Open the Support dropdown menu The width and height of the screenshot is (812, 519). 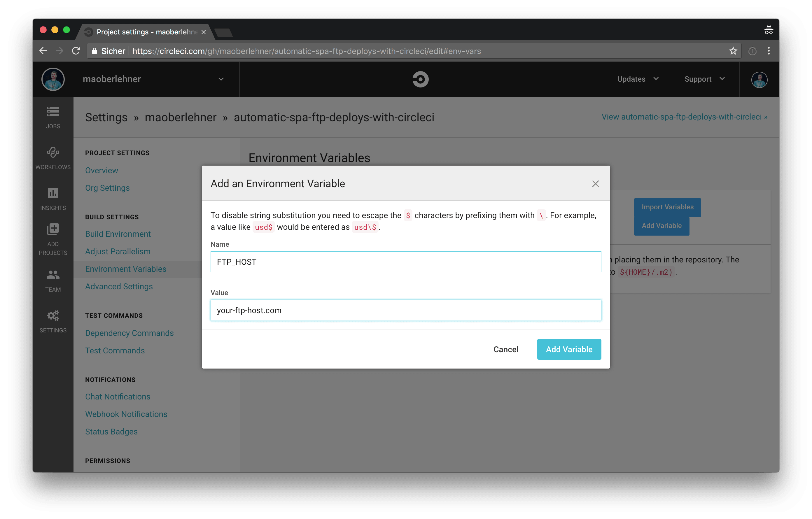click(x=704, y=79)
